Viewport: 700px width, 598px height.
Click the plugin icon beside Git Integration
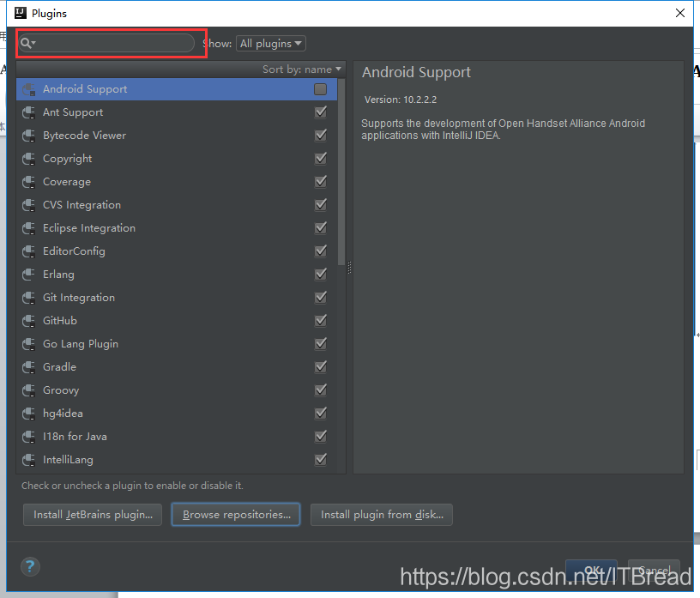coord(29,298)
